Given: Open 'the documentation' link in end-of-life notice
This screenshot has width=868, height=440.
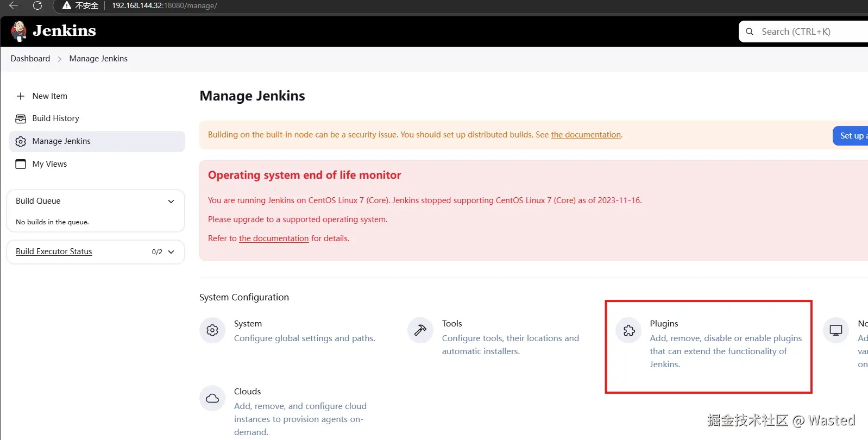Looking at the screenshot, I should 274,238.
